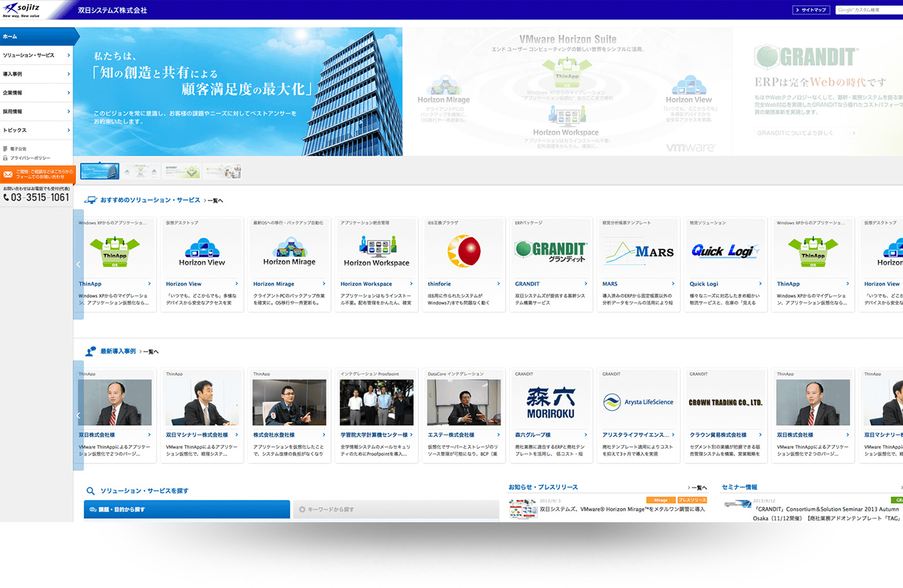Open the 導入事例 sidebar menu

click(x=36, y=74)
